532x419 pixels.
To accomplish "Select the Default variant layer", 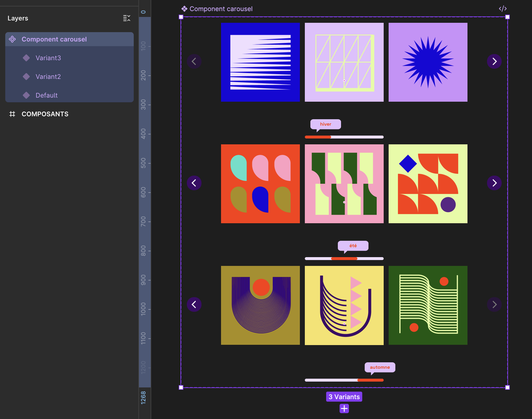I will click(x=46, y=95).
